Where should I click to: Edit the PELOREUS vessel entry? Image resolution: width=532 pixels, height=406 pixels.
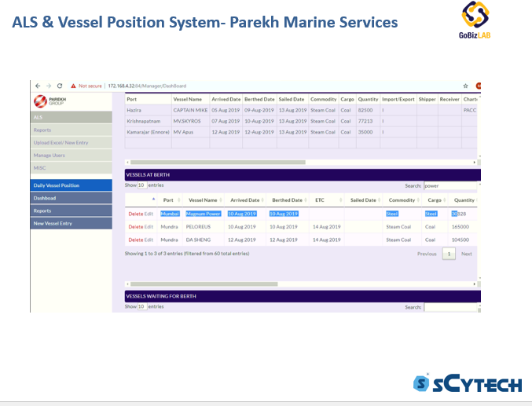click(x=149, y=227)
